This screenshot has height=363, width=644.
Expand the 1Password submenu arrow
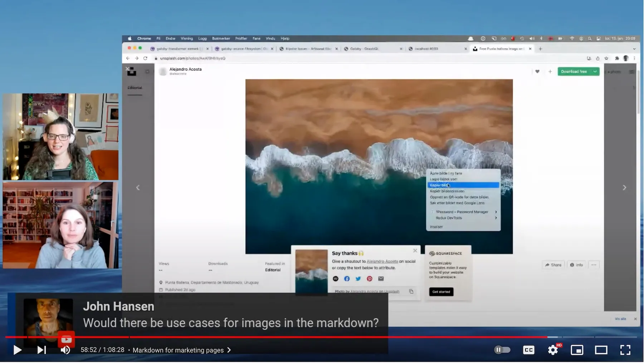point(496,212)
